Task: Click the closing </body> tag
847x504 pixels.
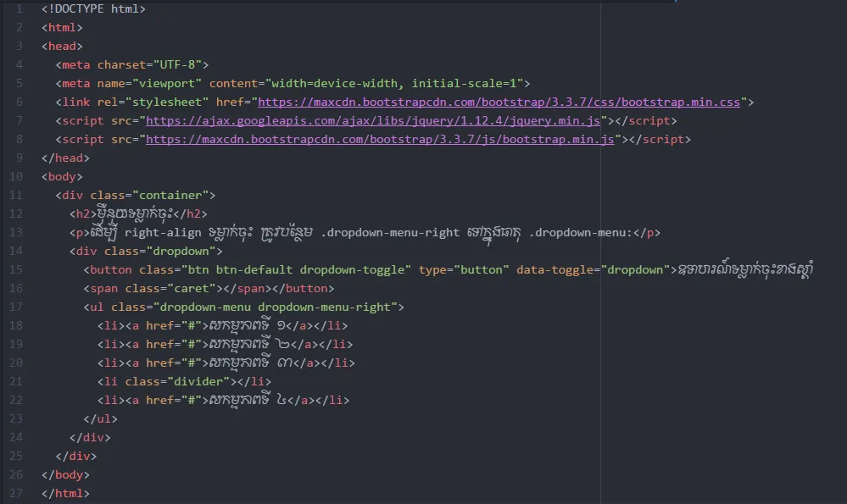Action: [65, 475]
